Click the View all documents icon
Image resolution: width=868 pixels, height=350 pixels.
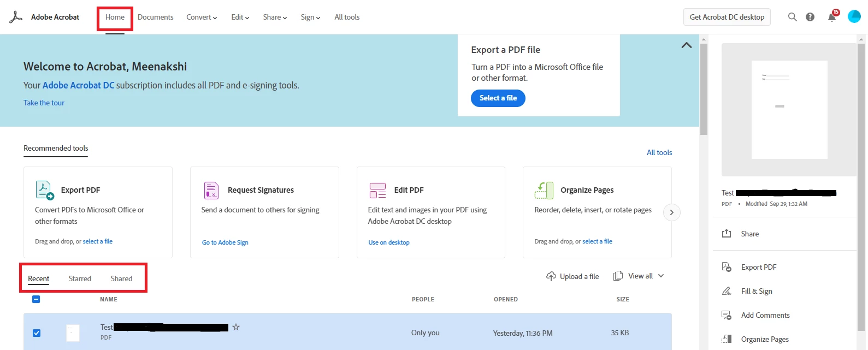(618, 276)
